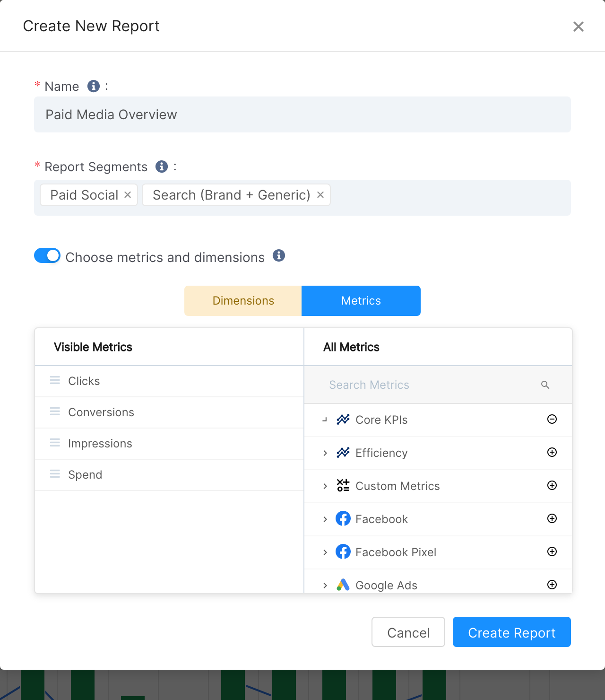Image resolution: width=605 pixels, height=700 pixels.
Task: Collapse the Core KPIs group
Action: point(325,420)
